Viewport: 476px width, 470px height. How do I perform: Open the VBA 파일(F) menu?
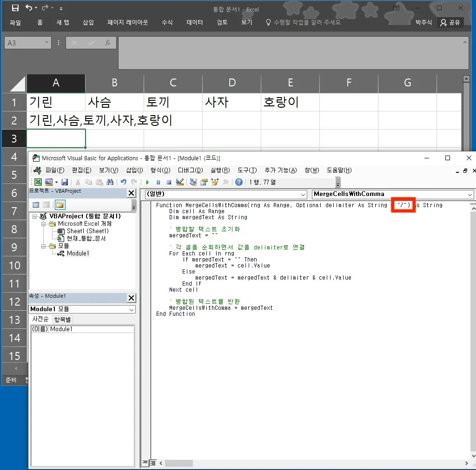point(55,170)
